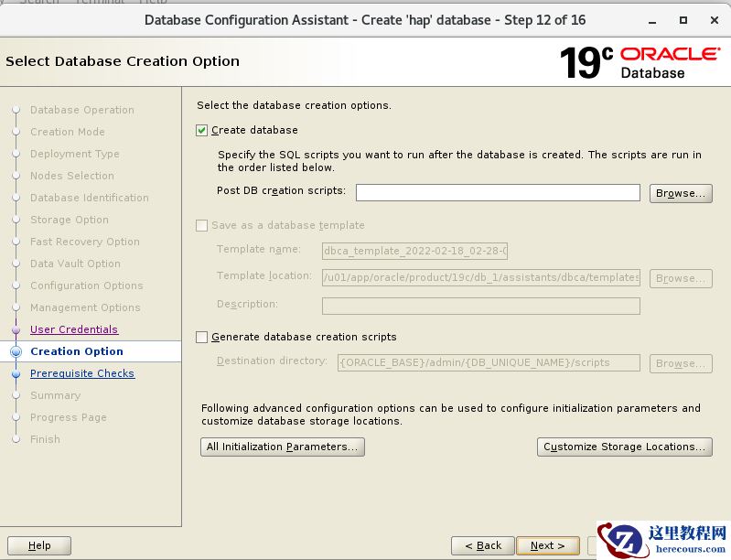Image resolution: width=731 pixels, height=560 pixels.
Task: Browse for Post DB creation scripts
Action: pos(681,193)
